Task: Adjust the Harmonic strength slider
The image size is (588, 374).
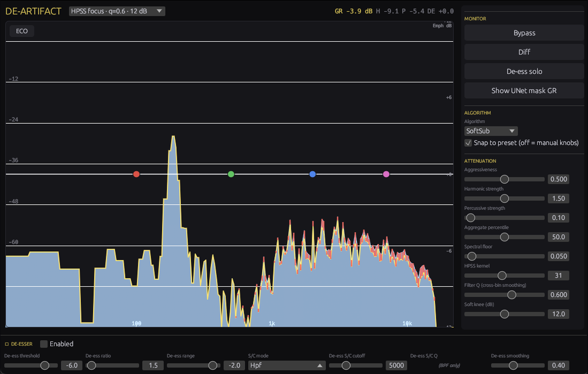Action: point(505,199)
